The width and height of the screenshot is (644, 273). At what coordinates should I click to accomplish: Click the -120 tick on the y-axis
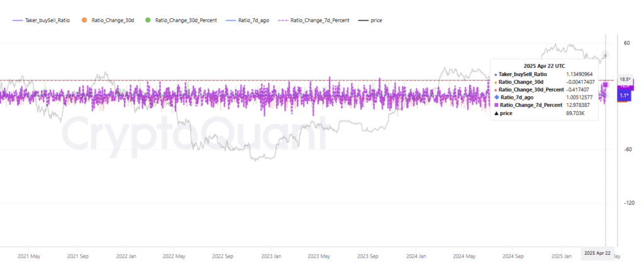click(x=630, y=203)
